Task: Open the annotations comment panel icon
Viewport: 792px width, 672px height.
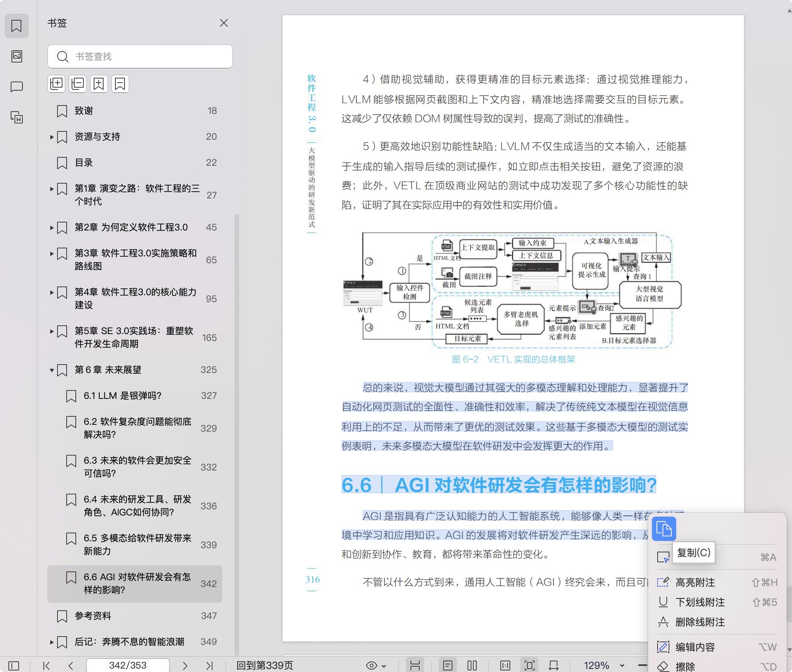Action: 17,87
